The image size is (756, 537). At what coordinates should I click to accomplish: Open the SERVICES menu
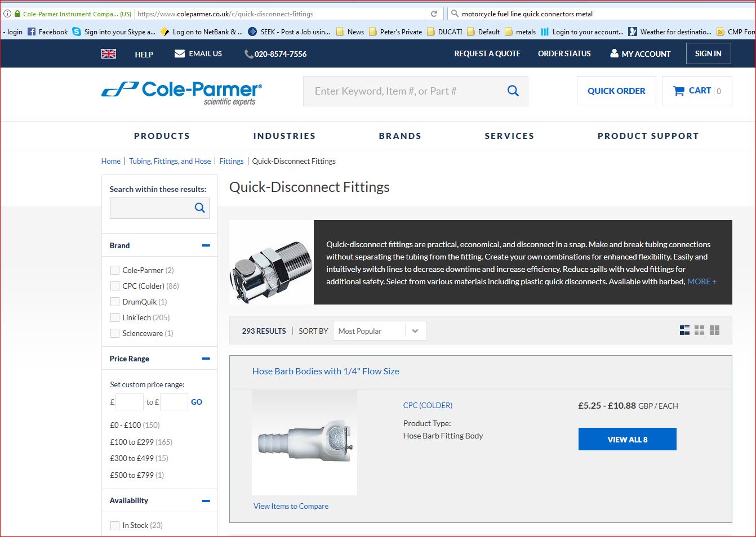[509, 136]
